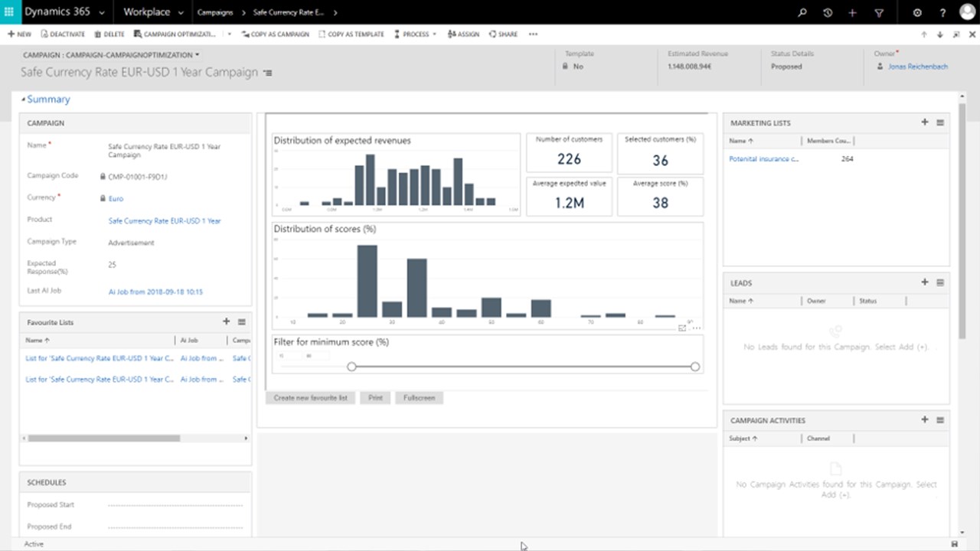Expand chevron after Safe Currency Rate breadcrumb
This screenshot has height=551, width=980.
[x=335, y=13]
